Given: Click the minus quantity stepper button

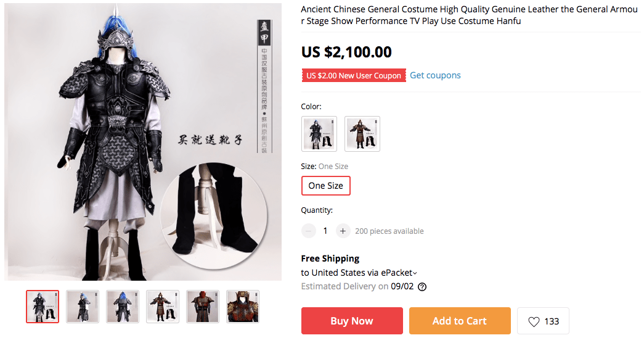Looking at the screenshot, I should click(308, 231).
